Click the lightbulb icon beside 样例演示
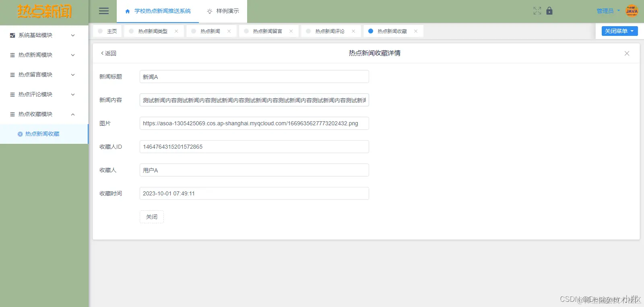 coord(210,11)
